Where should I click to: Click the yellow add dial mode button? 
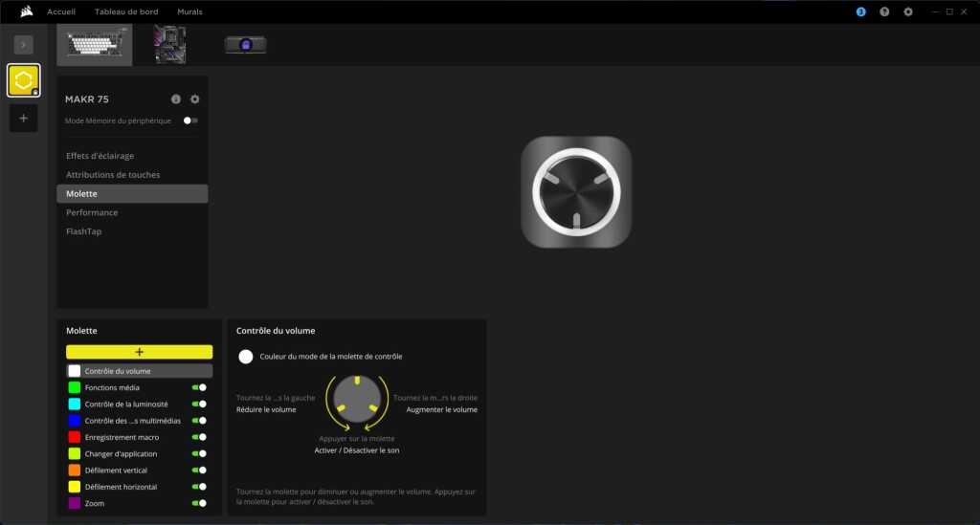139,352
